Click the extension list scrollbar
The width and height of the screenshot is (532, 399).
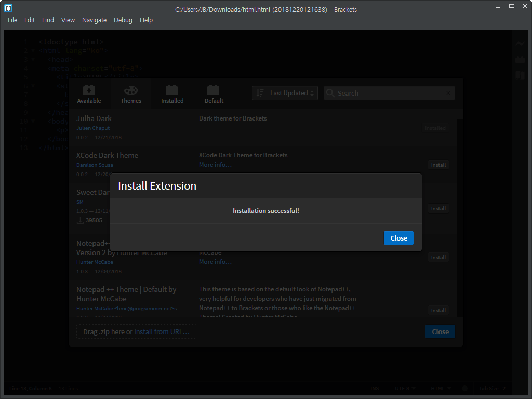(460, 217)
